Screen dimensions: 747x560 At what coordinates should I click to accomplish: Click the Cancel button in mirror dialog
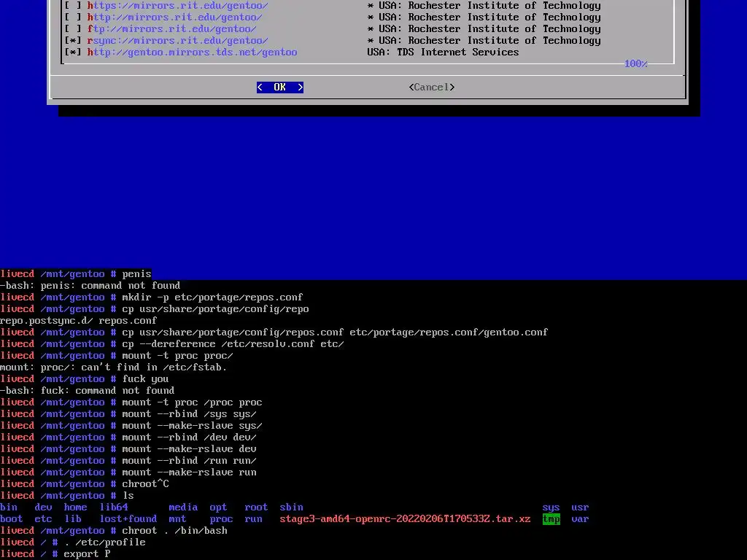coord(432,87)
